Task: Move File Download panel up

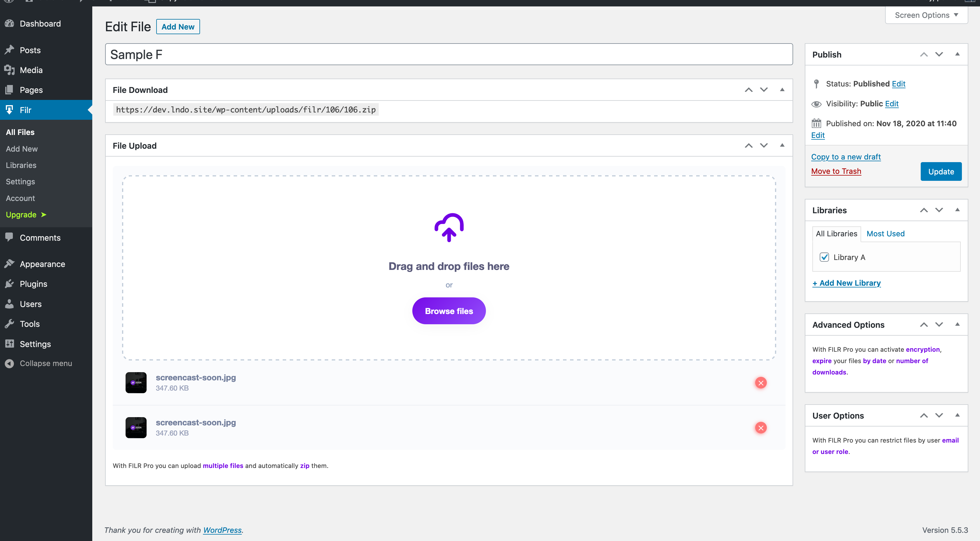Action: tap(749, 90)
